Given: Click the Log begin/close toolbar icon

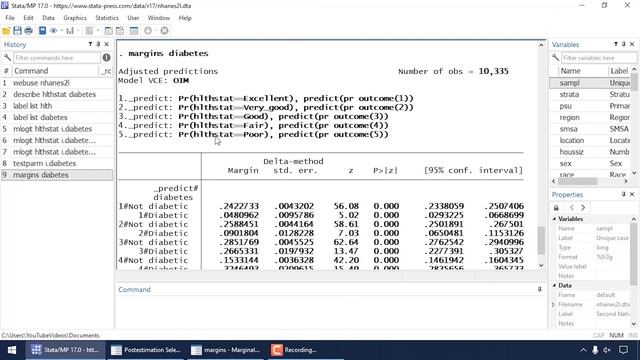Looking at the screenshot, I should [42, 31].
